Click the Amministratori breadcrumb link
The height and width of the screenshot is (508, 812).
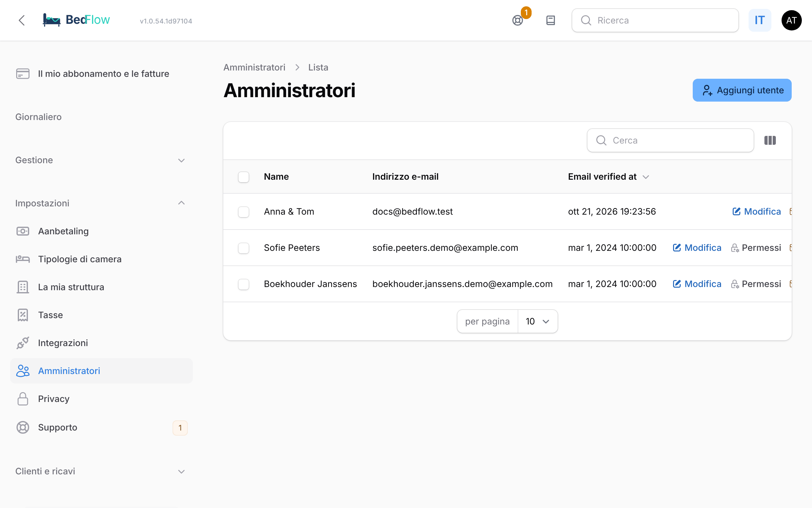(x=254, y=67)
